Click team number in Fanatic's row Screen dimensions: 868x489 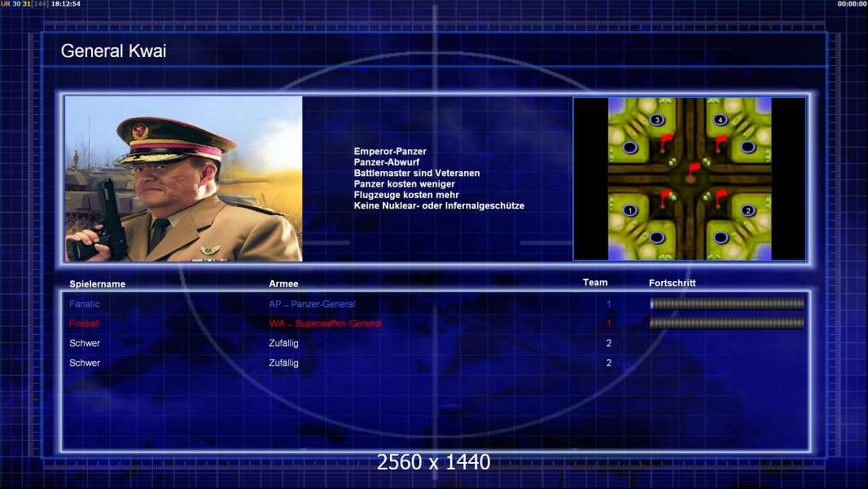[x=608, y=304]
